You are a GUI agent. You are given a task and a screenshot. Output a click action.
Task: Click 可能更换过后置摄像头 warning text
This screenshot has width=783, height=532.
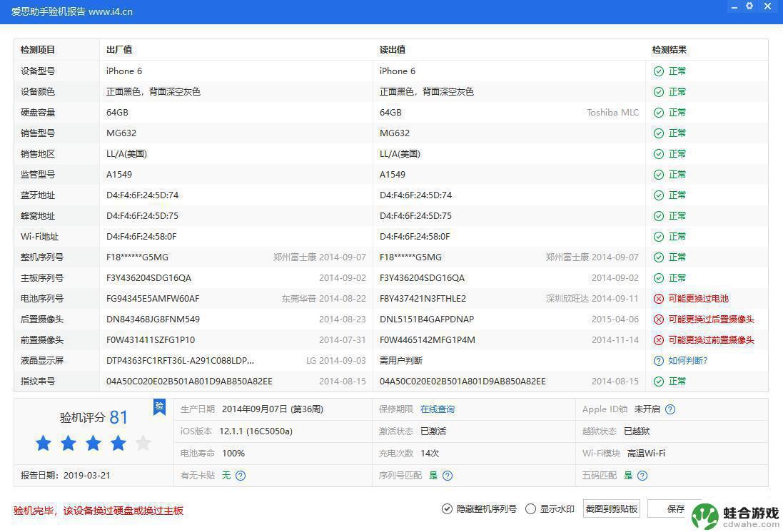(x=711, y=319)
